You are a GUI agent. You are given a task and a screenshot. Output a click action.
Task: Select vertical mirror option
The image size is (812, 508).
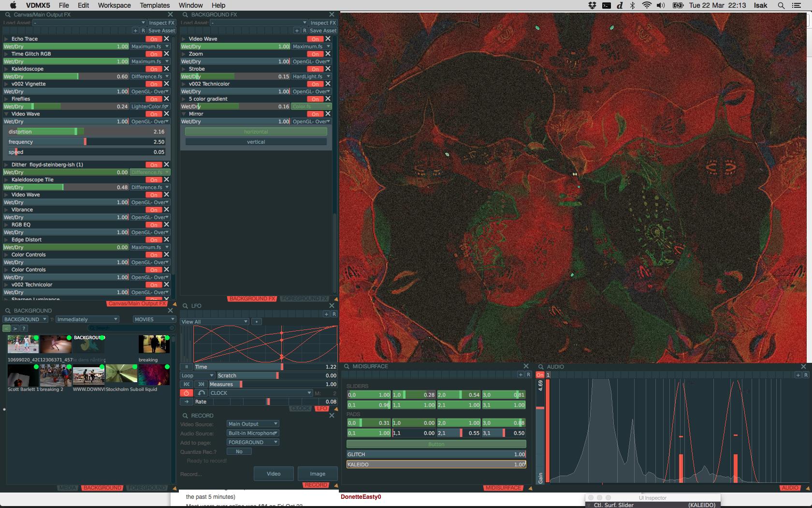click(256, 142)
